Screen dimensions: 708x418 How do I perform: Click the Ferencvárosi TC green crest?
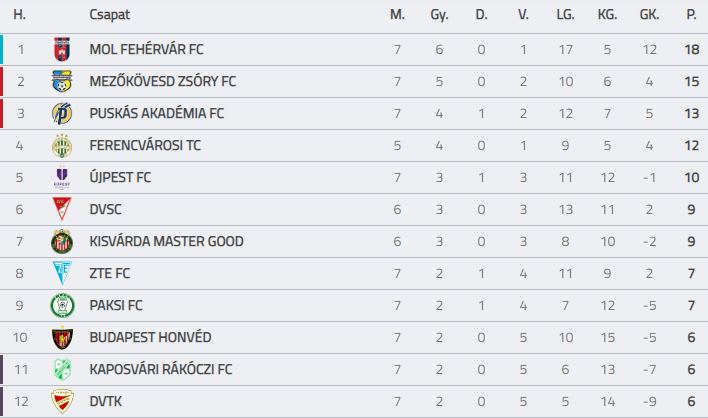(62, 145)
